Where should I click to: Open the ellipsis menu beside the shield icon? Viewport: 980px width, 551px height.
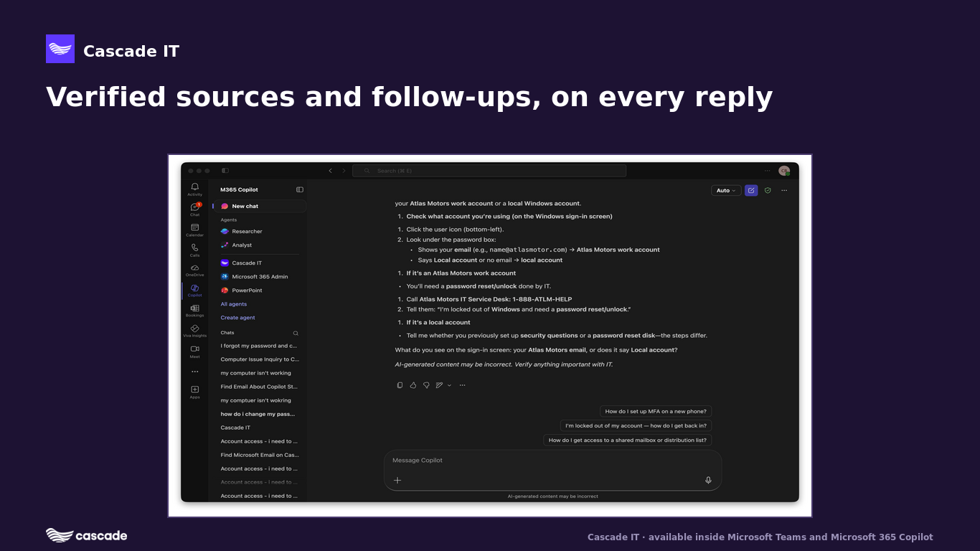[784, 190]
